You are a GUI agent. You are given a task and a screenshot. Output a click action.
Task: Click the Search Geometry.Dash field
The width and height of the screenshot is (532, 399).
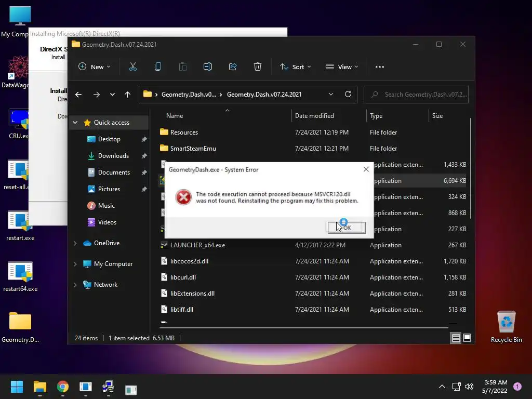(x=416, y=95)
